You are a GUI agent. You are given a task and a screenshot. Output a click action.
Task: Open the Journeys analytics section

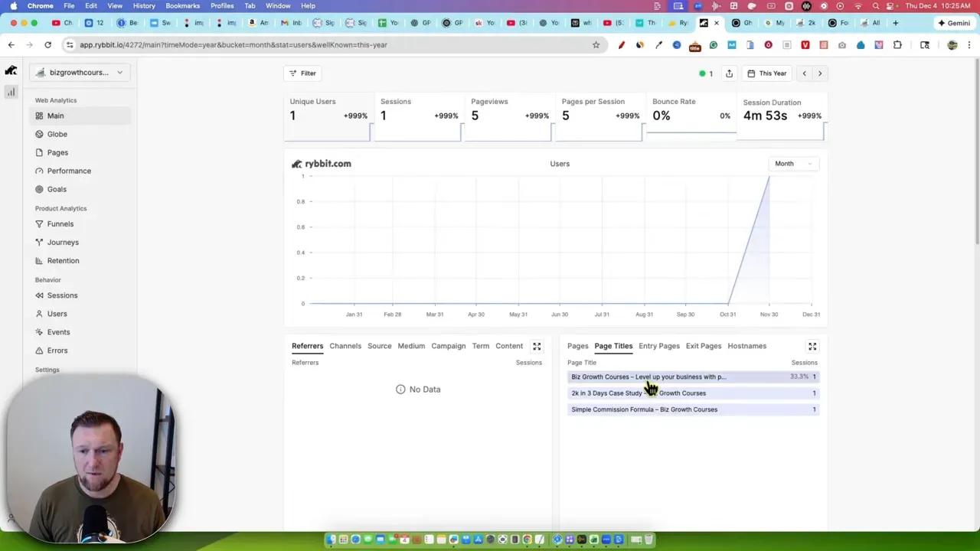(63, 242)
